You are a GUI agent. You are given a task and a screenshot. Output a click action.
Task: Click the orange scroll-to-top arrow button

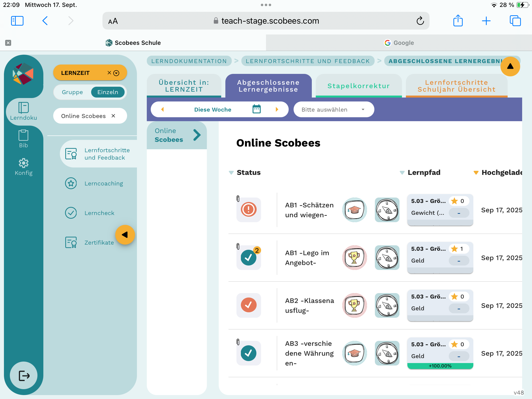click(510, 66)
